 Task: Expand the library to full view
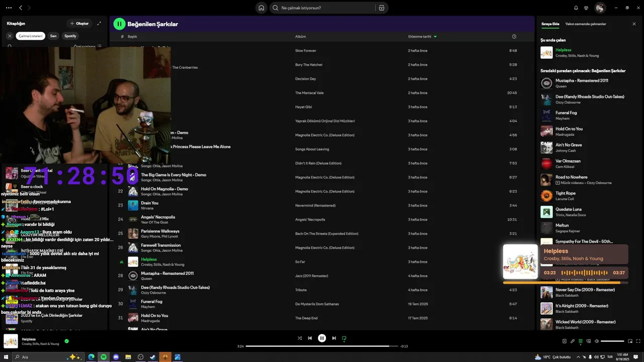coord(99,23)
